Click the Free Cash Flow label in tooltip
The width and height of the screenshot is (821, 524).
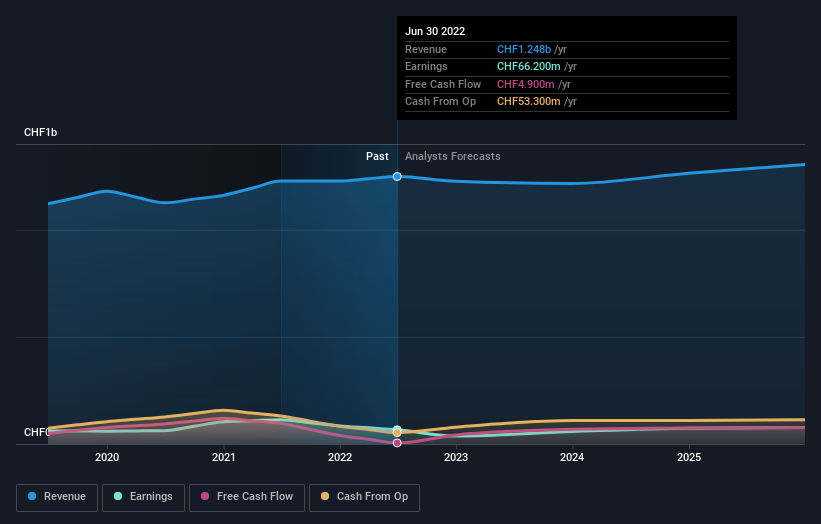click(443, 84)
